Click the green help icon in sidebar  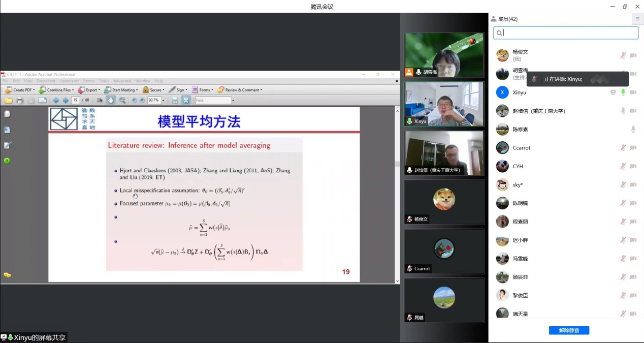point(7,161)
